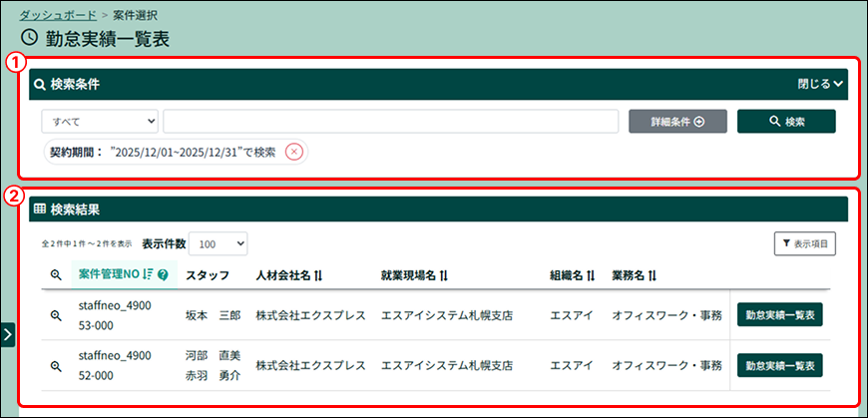This screenshot has width=868, height=418.
Task: Remove the 契約期間 filter chip
Action: point(294,153)
